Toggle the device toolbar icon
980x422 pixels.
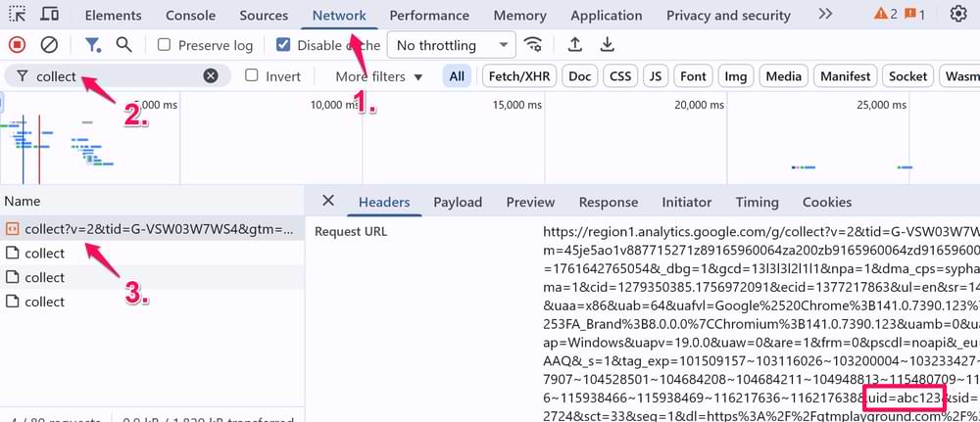coord(49,15)
